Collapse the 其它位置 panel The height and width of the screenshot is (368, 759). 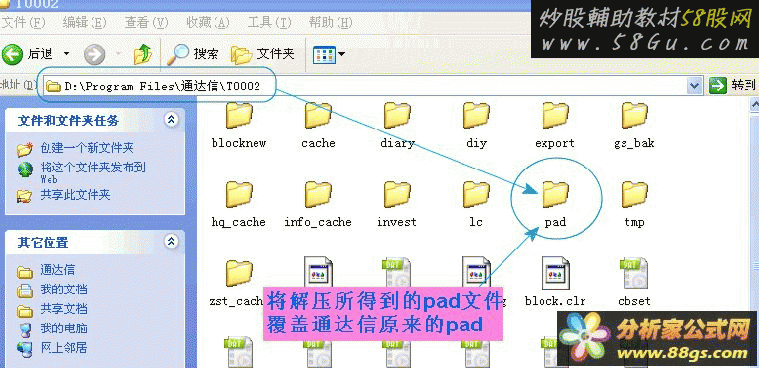click(x=171, y=242)
